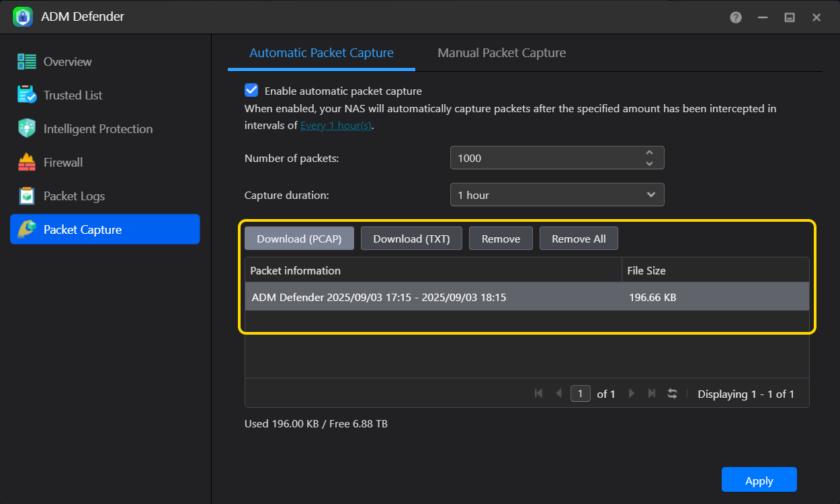Select the Packet Capture sidebar icon
The image size is (840, 504).
point(27,230)
